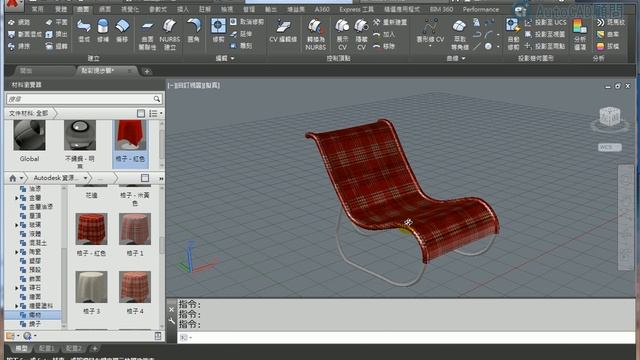Select the Remove control vertices tool
640x360 pixels.
(384, 46)
